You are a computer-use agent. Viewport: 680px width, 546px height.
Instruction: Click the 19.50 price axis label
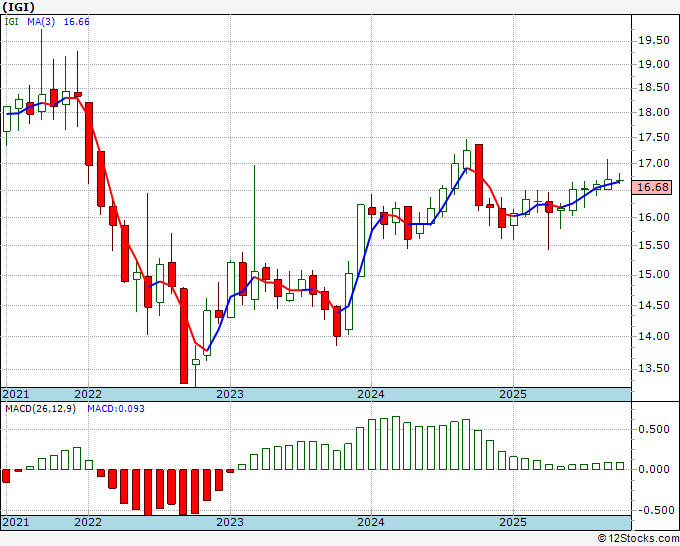coord(654,41)
